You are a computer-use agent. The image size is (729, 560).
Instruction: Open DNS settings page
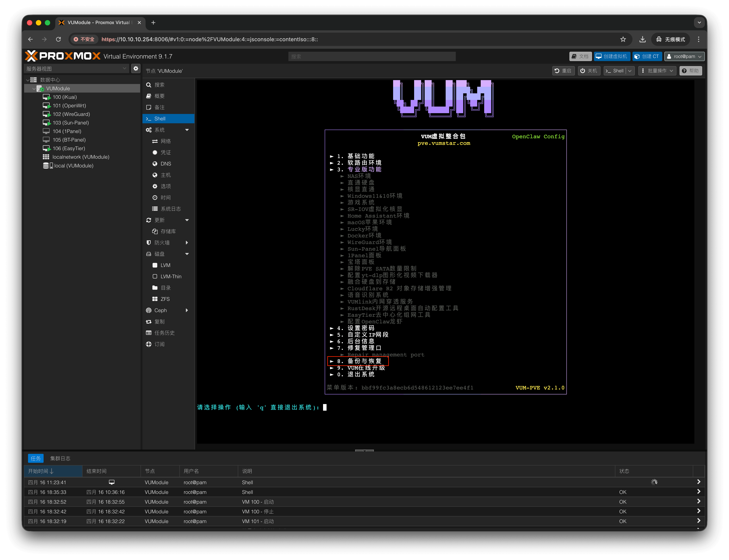point(168,164)
